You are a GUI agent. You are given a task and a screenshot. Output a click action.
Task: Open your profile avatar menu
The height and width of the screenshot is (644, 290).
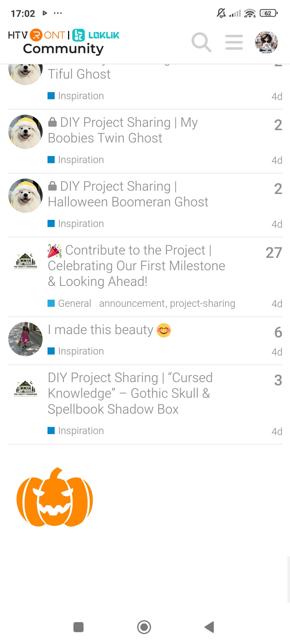pyautogui.click(x=266, y=42)
